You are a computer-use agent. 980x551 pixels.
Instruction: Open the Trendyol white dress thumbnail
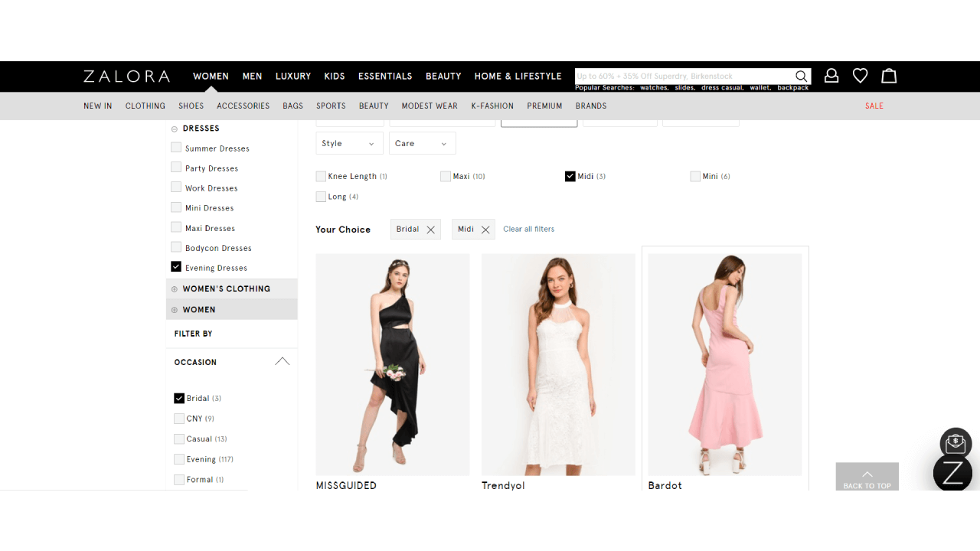click(558, 364)
